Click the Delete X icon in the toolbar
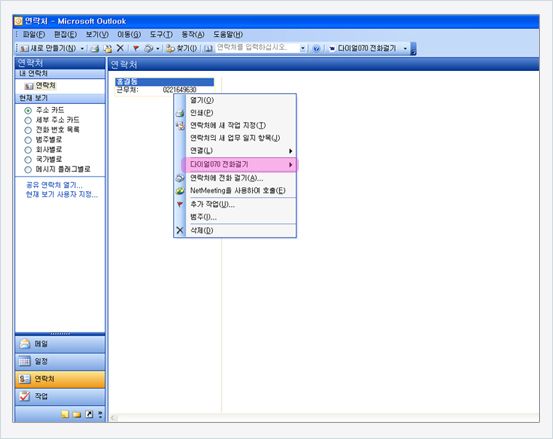 [120, 48]
